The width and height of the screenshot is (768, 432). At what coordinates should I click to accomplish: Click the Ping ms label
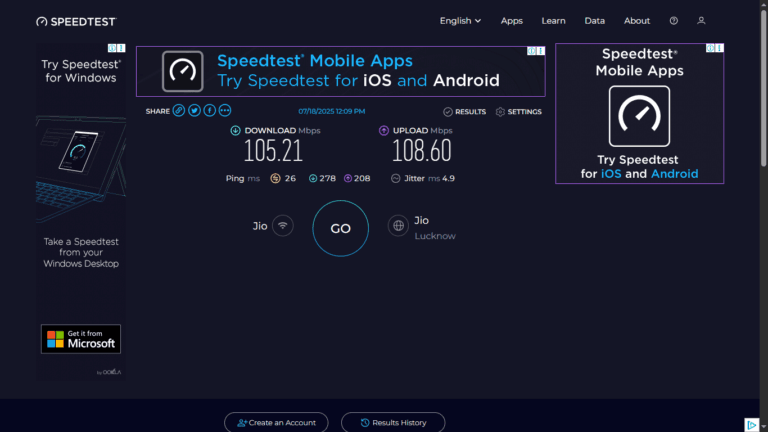click(242, 178)
